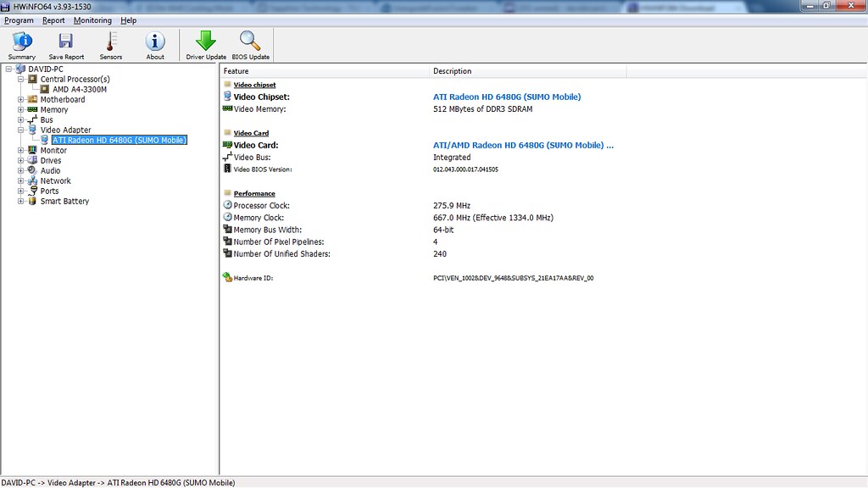Expand the Monitor tree node
This screenshot has width=868, height=488.
click(21, 150)
